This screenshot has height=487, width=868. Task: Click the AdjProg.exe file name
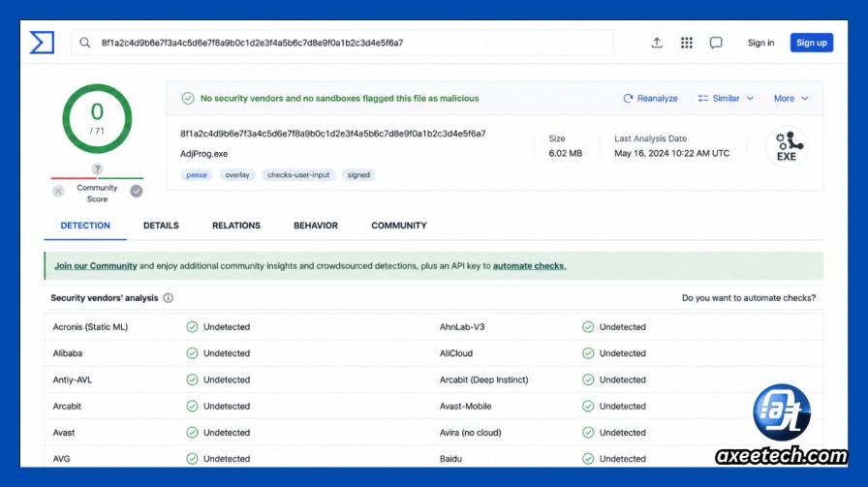tap(203, 154)
